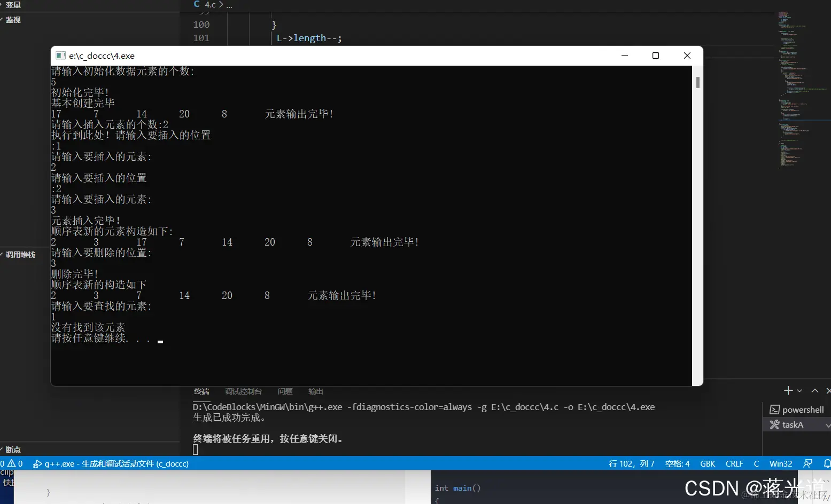Viewport: 831px width, 504px height.
Task: Switch to the 调试控制台 tab
Action: [x=244, y=391]
